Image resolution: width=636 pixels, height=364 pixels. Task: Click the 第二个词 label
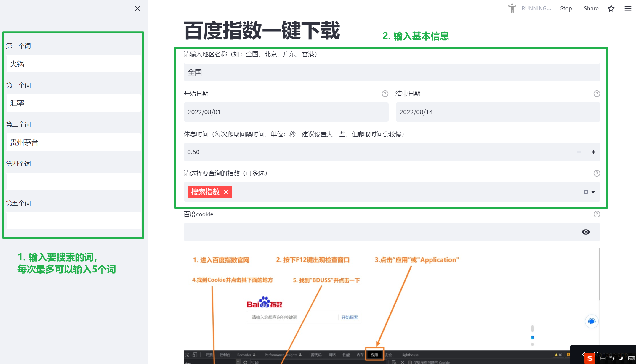(18, 85)
